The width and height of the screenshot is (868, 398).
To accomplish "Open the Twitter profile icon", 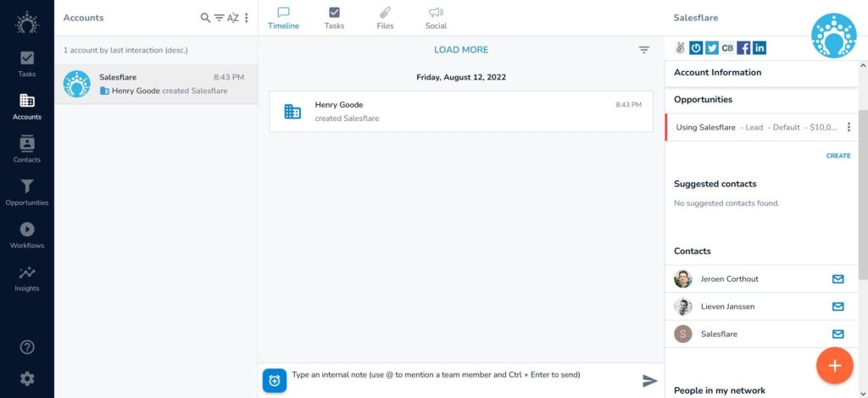I will (712, 48).
